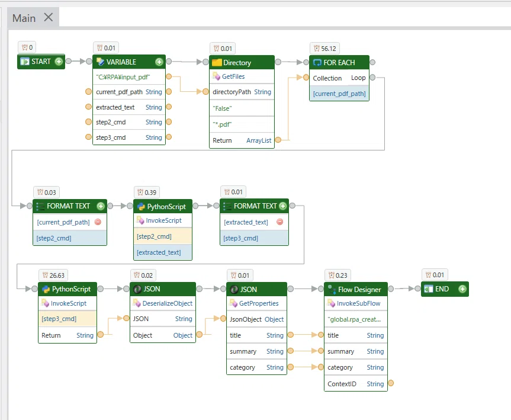Click [step3_cmd] input in PythonScript node
Screen dimensions: 511x420
68,319
